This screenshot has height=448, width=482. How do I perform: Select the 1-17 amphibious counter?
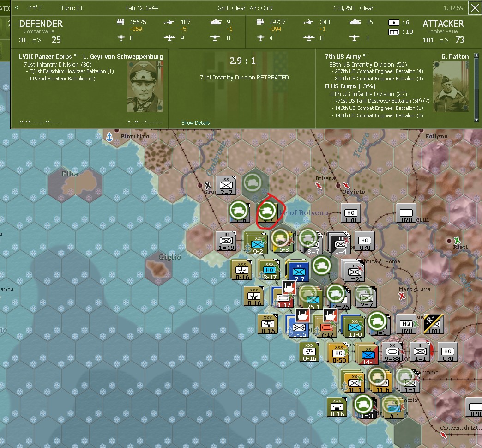tap(283, 297)
